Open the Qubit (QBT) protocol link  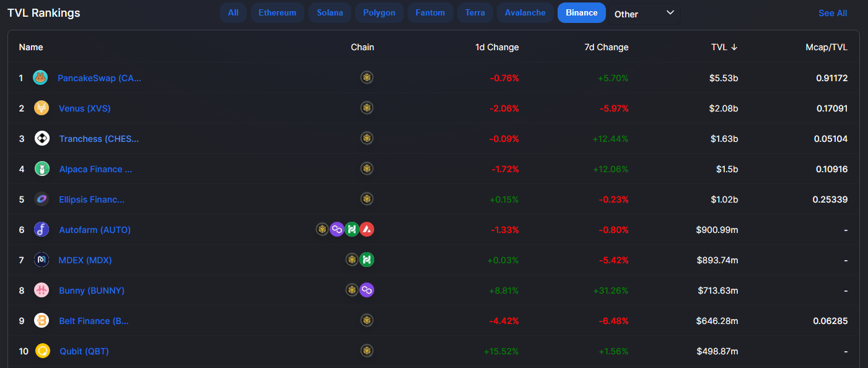tap(84, 351)
